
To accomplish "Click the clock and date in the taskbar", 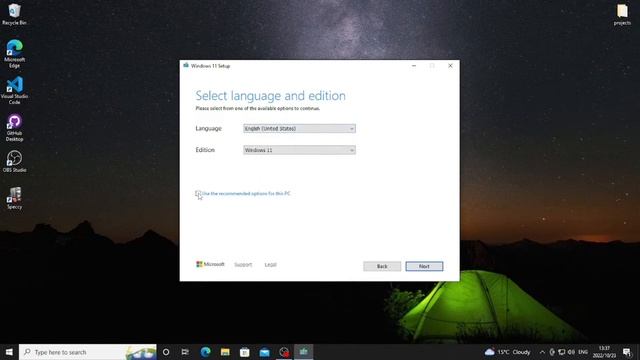I will (604, 352).
